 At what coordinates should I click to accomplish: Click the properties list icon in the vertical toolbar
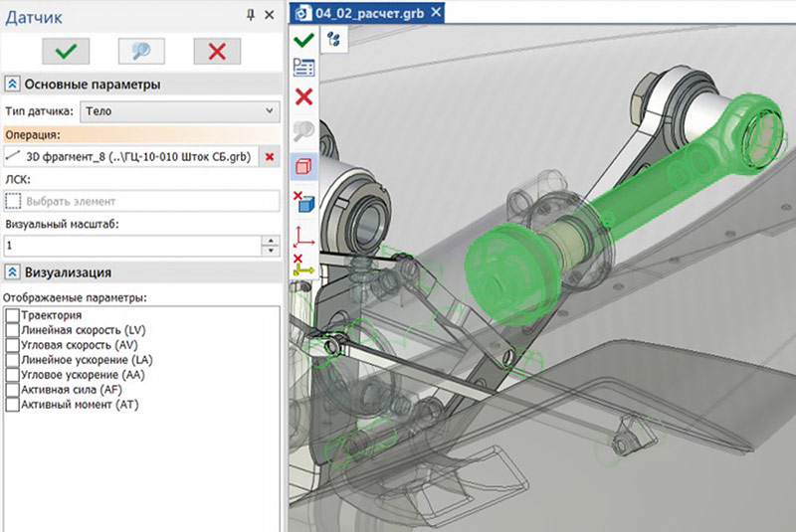pos(304,69)
